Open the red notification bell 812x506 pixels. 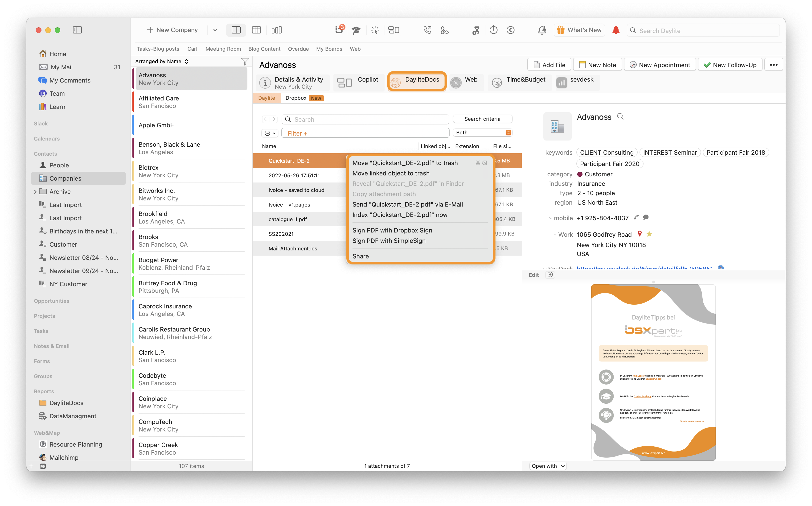[616, 30]
